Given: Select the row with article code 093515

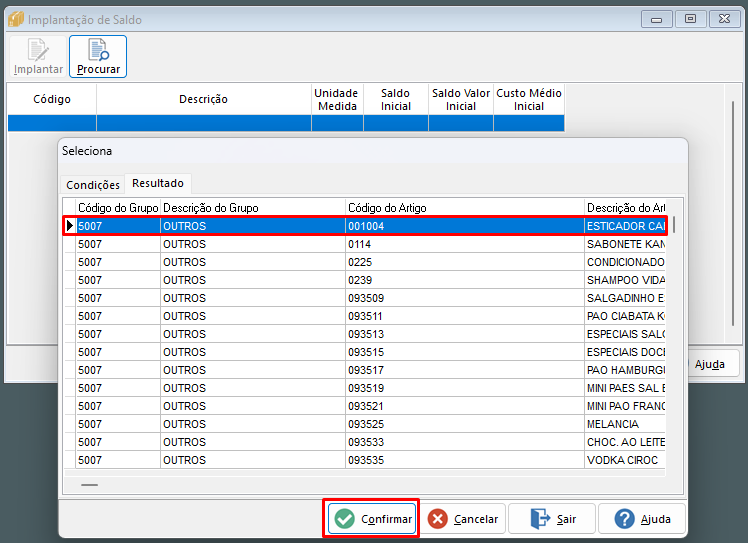Looking at the screenshot, I should click(x=365, y=352).
